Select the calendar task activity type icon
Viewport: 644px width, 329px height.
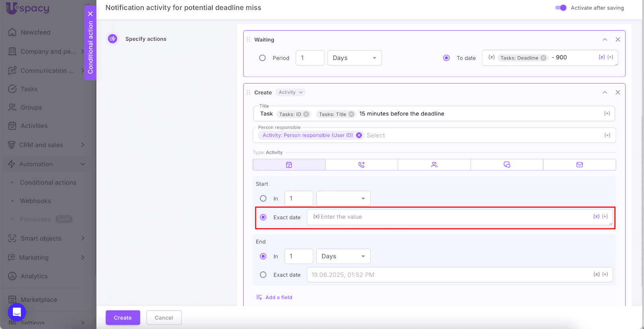click(x=289, y=165)
